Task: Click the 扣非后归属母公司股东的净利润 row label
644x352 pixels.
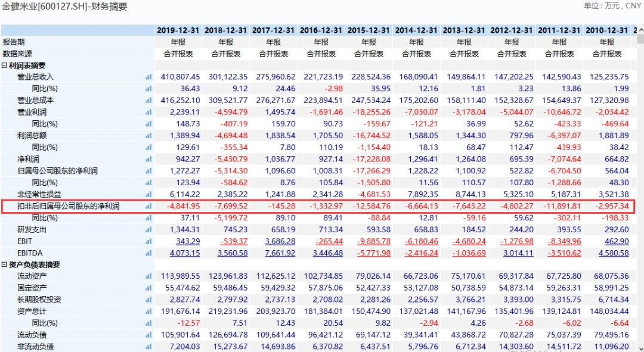Action: (x=68, y=206)
